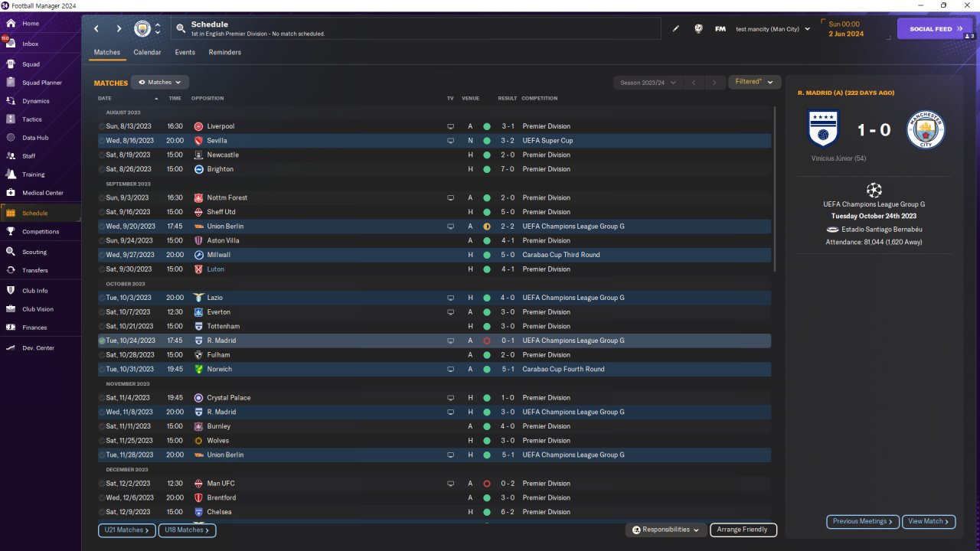
Task: Click the Champions League logo in the side panel
Action: [x=874, y=190]
